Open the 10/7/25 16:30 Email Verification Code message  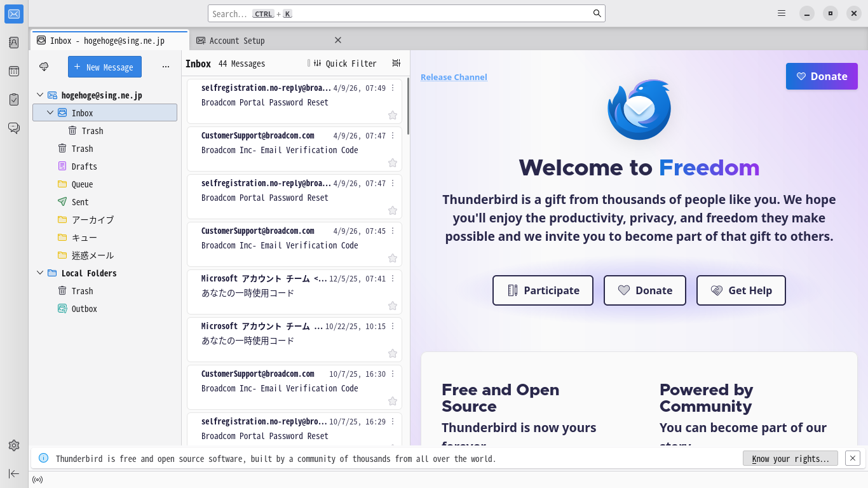click(294, 387)
